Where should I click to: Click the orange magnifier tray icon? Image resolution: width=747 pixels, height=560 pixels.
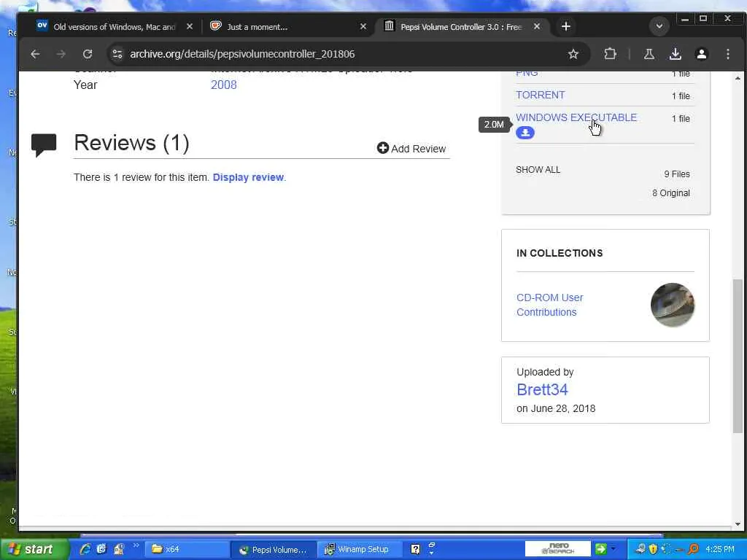(693, 549)
